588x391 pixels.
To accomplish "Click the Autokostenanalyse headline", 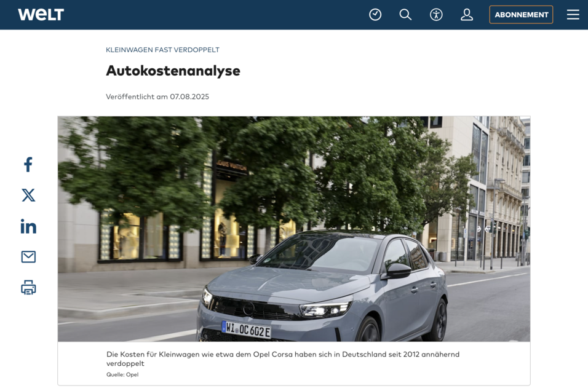I will coord(173,71).
